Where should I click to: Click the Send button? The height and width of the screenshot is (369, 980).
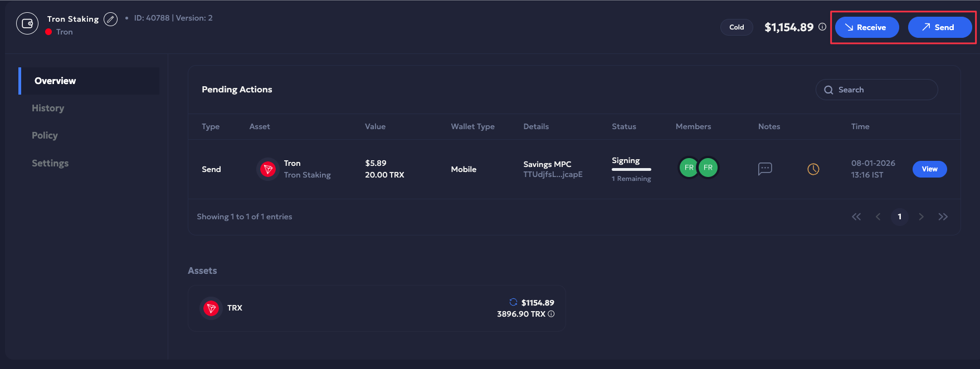coord(940,27)
